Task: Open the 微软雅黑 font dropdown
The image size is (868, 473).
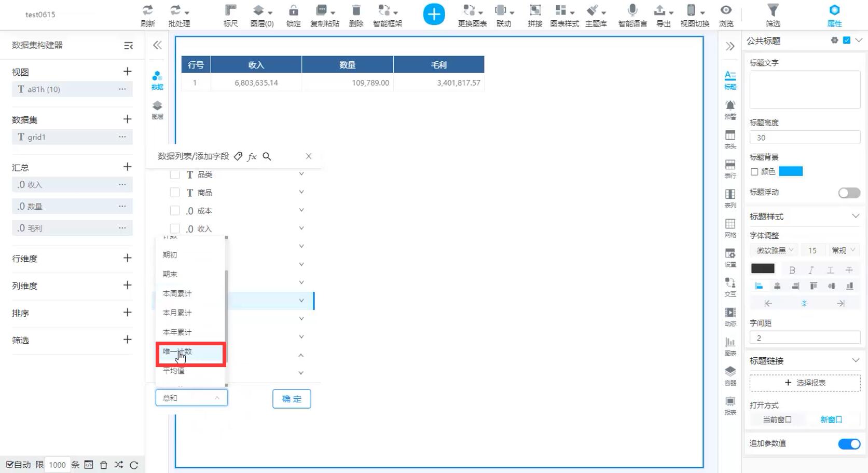Action: pyautogui.click(x=774, y=250)
